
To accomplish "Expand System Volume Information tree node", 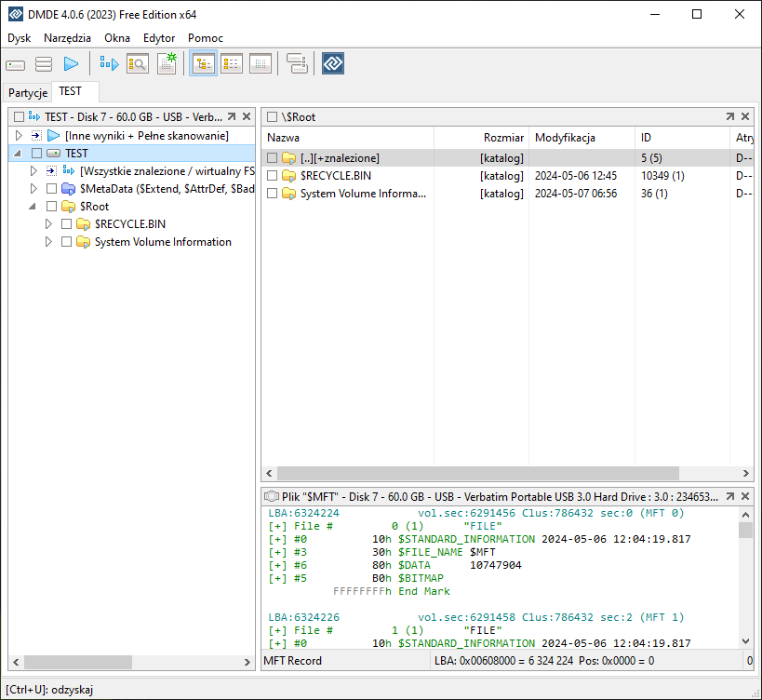I will (48, 242).
